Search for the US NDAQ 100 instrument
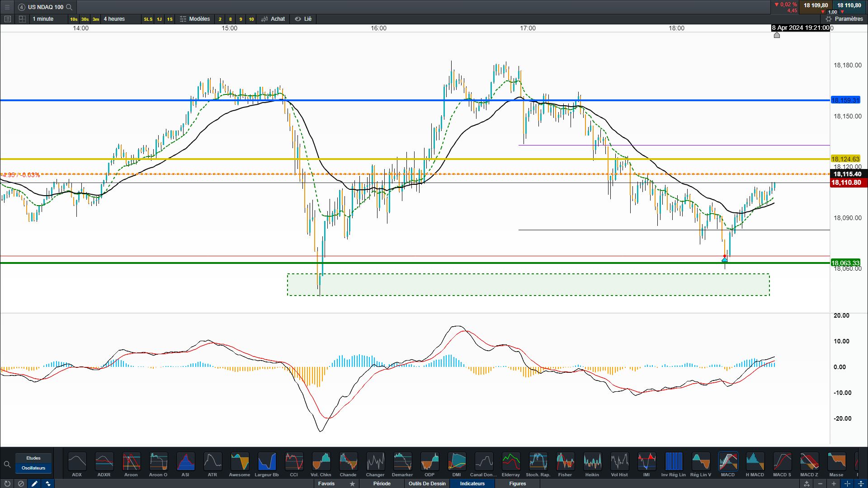Viewport: 868px width, 488px height. point(69,7)
